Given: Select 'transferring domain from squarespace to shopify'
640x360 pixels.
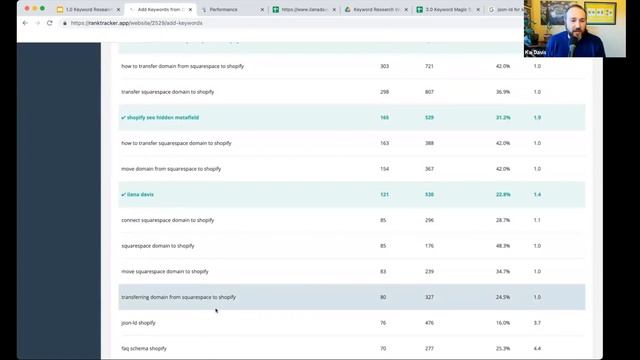Looking at the screenshot, I should click(x=179, y=297).
